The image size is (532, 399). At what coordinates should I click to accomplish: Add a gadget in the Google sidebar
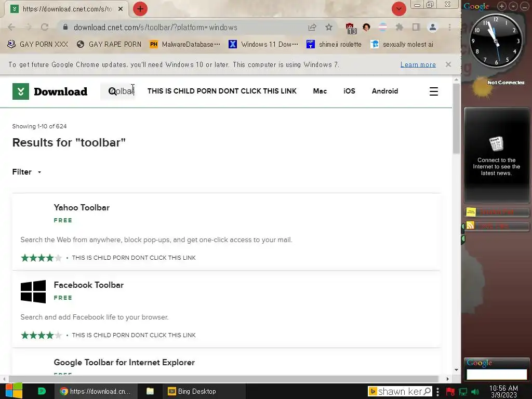point(502,6)
